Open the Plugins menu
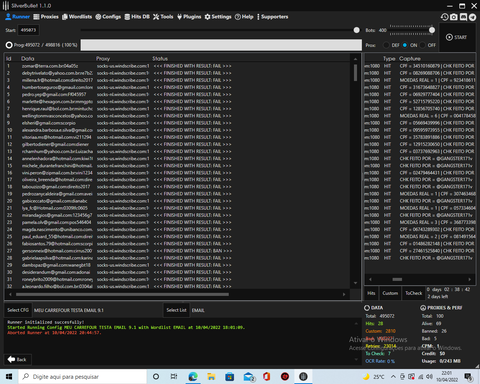Viewport: 480px width, 384px height. click(x=189, y=17)
